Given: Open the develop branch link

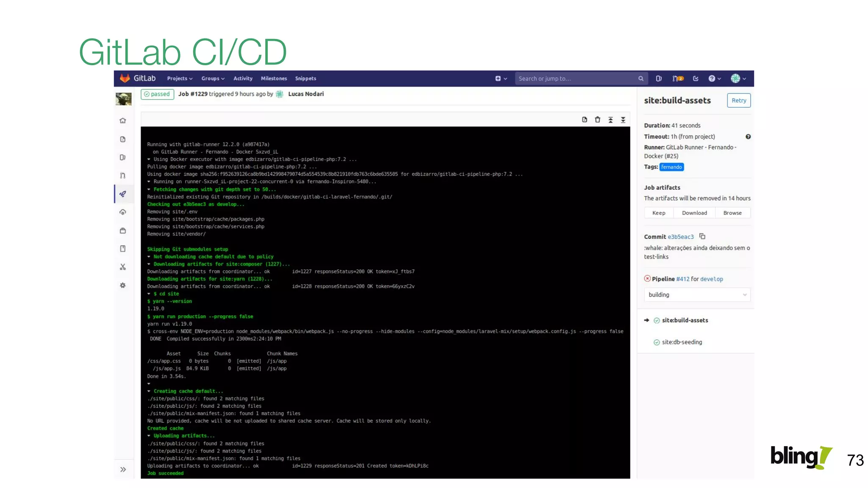Looking at the screenshot, I should point(712,279).
